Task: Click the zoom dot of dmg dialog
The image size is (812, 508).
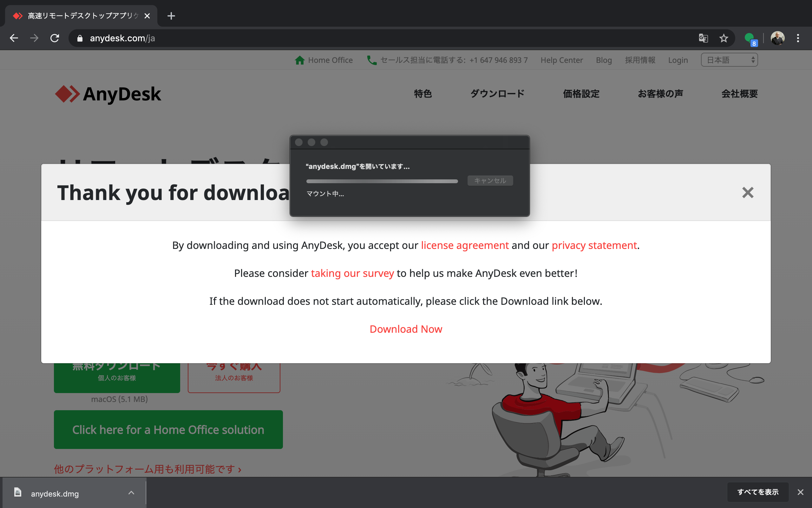Action: point(324,142)
